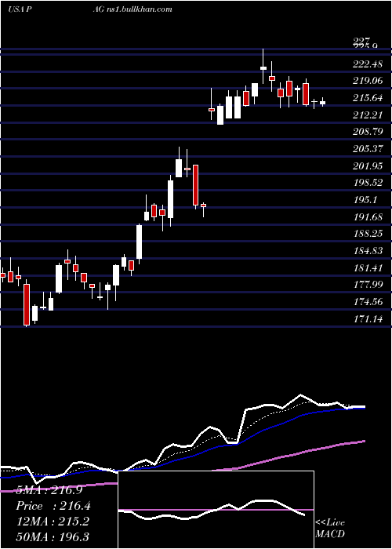
Task: Click the 212.21 price axis label
Action: 368,115
